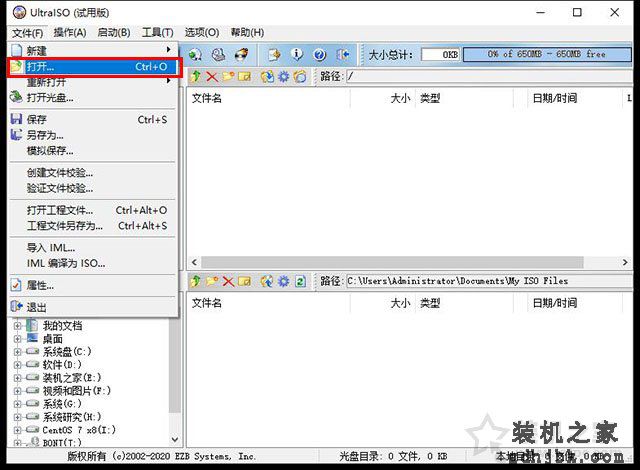Expand the 系统(G:) drive node
Image resolution: width=640 pixels, height=470 pixels.
18,404
